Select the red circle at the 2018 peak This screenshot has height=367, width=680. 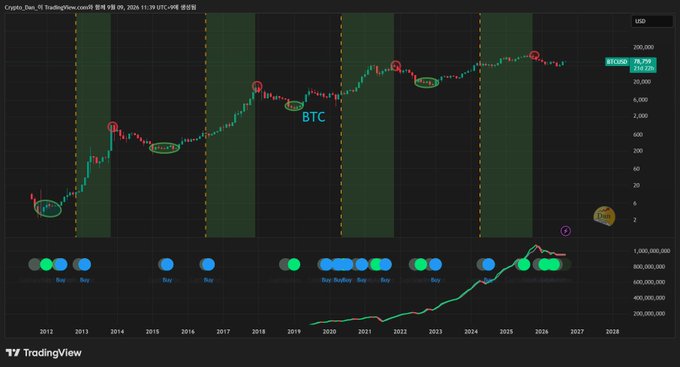click(257, 85)
